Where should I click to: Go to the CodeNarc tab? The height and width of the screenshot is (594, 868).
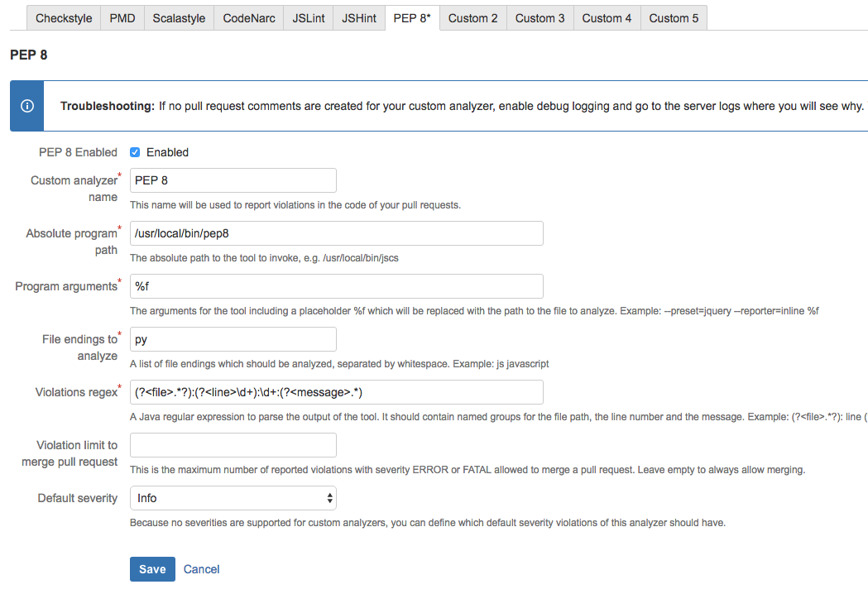coord(249,18)
